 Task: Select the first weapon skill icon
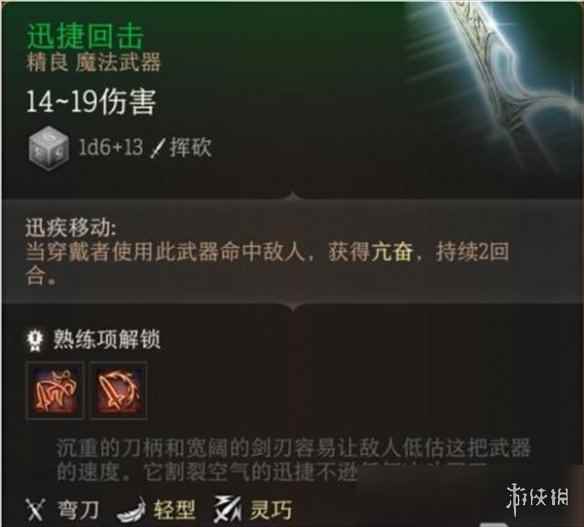tap(55, 390)
